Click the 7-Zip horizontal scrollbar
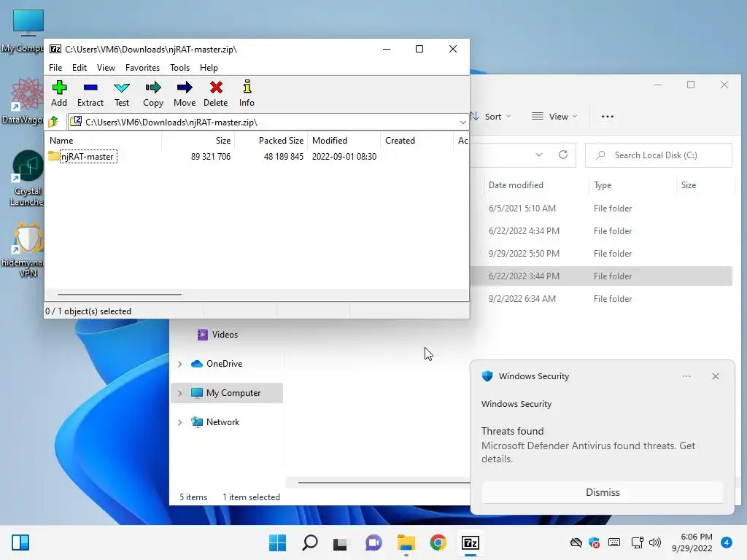This screenshot has height=560, width=747. coord(119,295)
